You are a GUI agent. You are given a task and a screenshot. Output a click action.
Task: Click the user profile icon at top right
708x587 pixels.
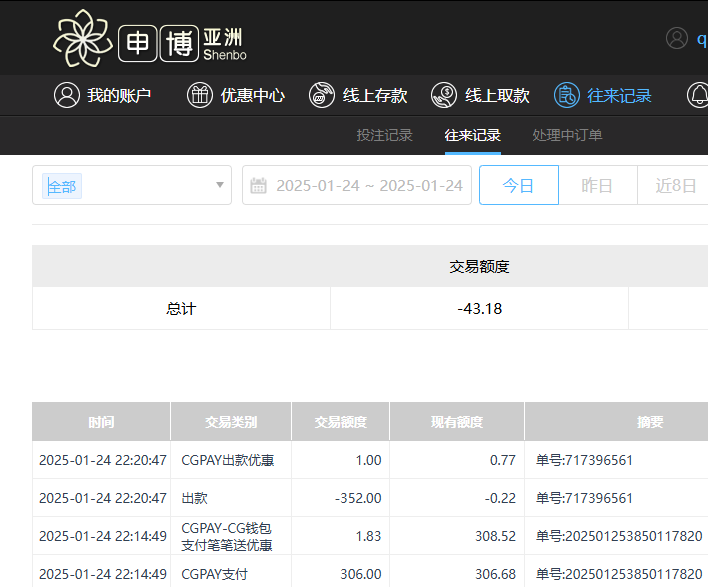[677, 38]
